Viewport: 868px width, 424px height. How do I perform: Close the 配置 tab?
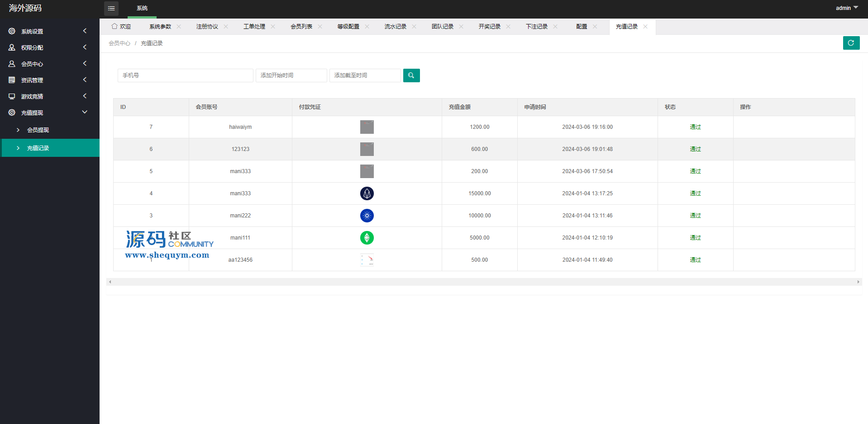click(x=595, y=27)
